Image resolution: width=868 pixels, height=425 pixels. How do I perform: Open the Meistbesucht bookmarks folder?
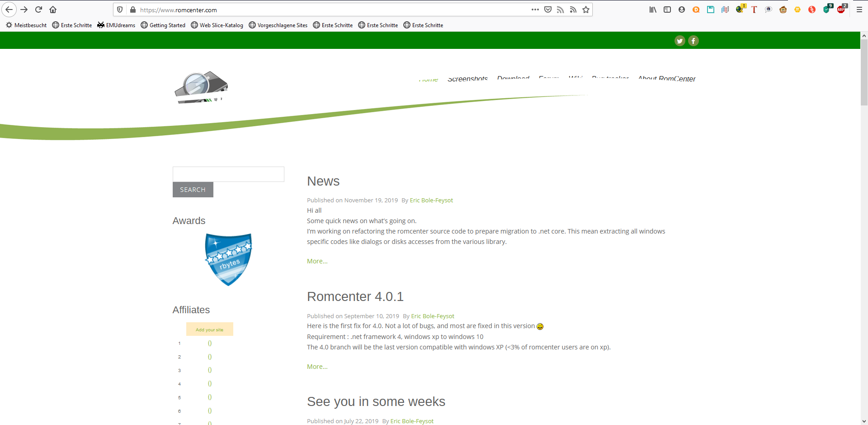[26, 25]
